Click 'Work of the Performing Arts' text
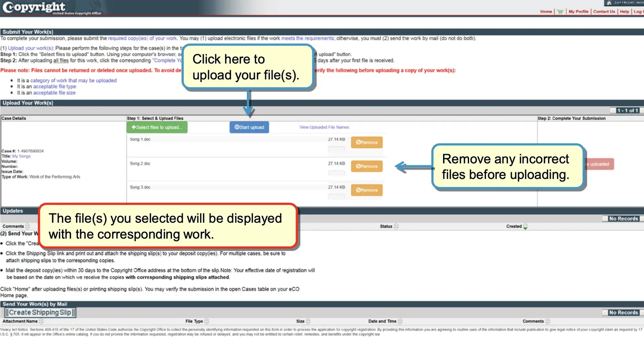This screenshot has width=644, height=343. (55, 177)
